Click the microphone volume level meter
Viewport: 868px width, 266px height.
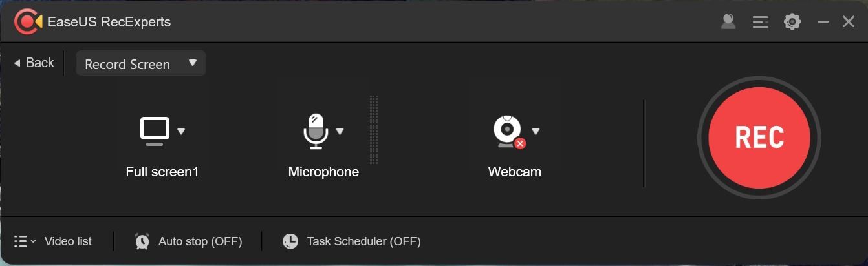point(374,130)
